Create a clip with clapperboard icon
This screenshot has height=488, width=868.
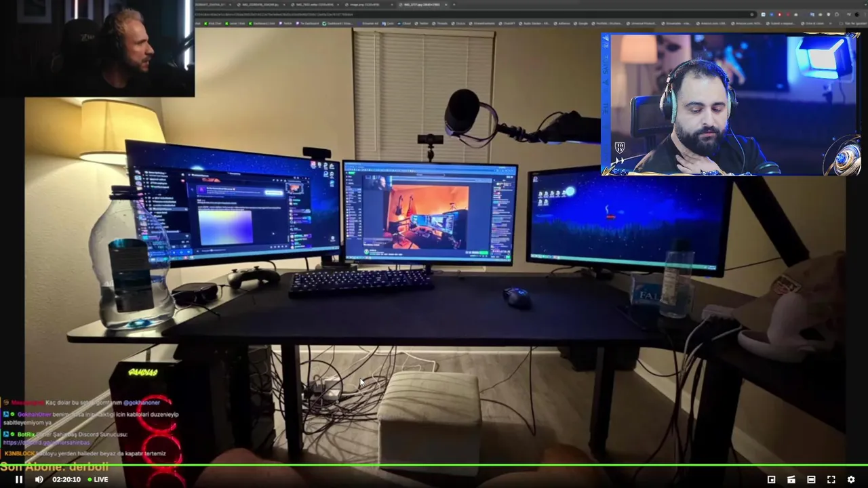[x=791, y=479]
